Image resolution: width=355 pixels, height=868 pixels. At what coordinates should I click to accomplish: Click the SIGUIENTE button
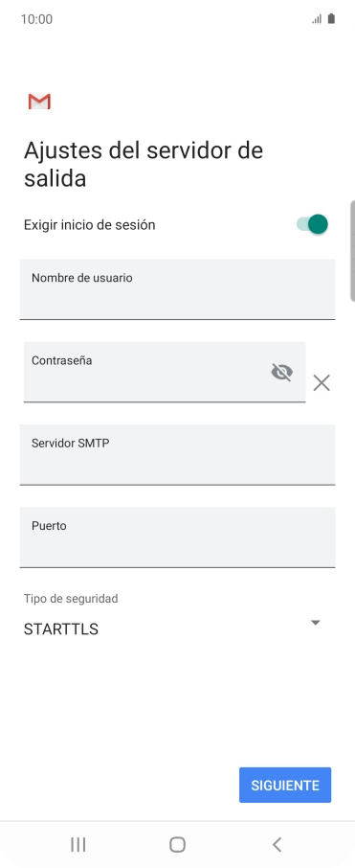(285, 785)
